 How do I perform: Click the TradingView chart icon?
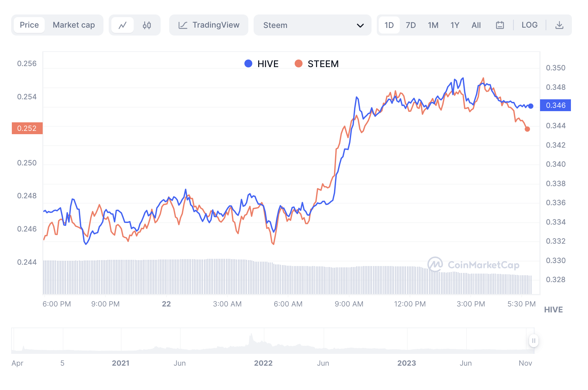[183, 25]
